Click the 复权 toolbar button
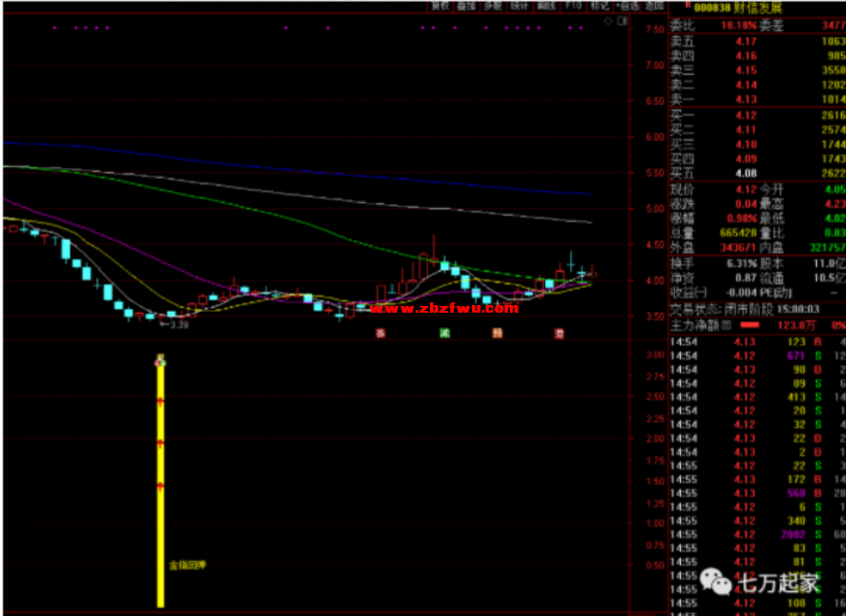The width and height of the screenshot is (846, 616). click(x=440, y=6)
